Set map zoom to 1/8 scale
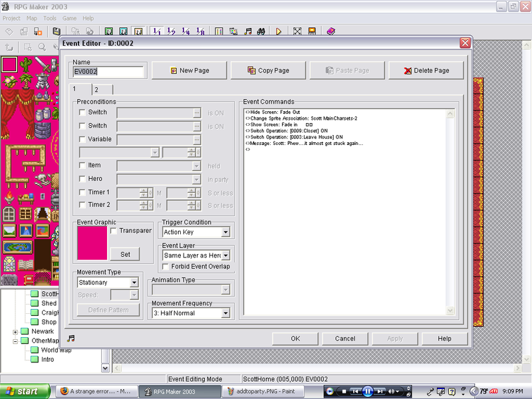The image size is (532, 399). coord(201,31)
